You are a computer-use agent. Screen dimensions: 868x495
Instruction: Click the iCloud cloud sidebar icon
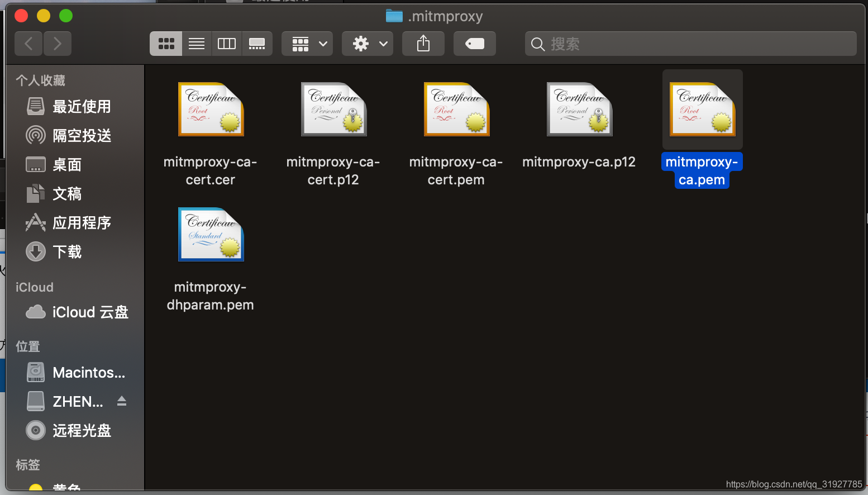36,312
